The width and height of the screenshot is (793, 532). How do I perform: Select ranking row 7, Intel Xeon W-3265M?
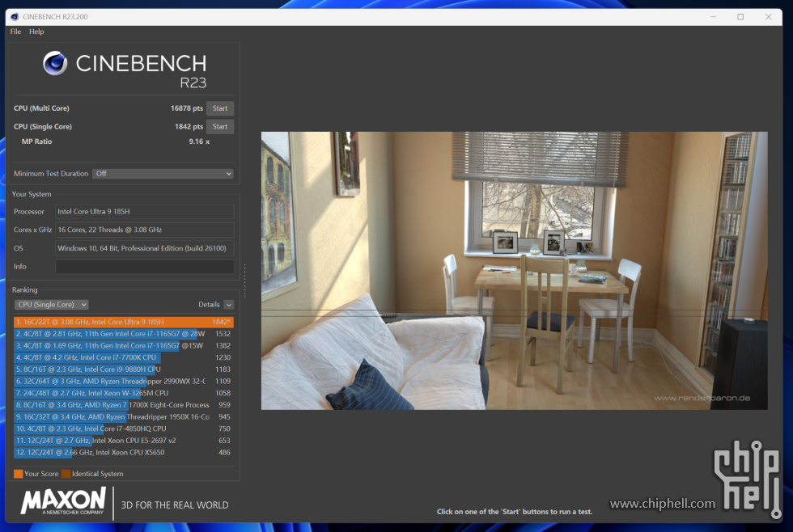coord(123,393)
